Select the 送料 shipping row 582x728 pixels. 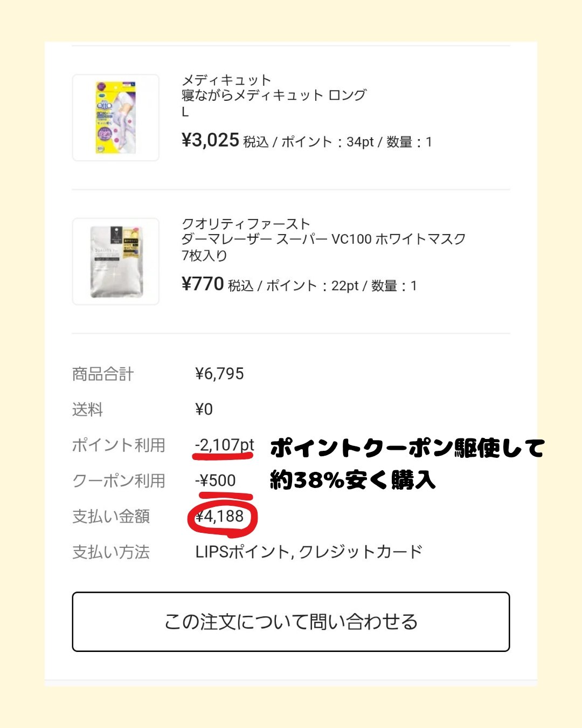tap(86, 409)
